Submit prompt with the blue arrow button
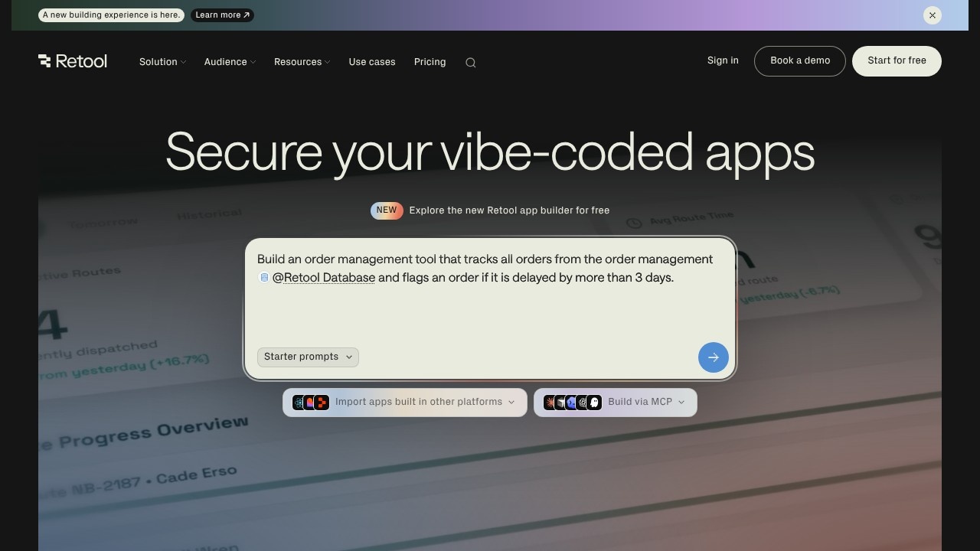This screenshot has width=980, height=551. (x=714, y=357)
